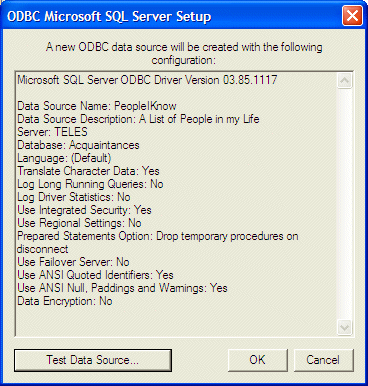Viewport: 368px width, 386px height.
Task: Click the Language: (Default) line
Action: click(x=64, y=158)
